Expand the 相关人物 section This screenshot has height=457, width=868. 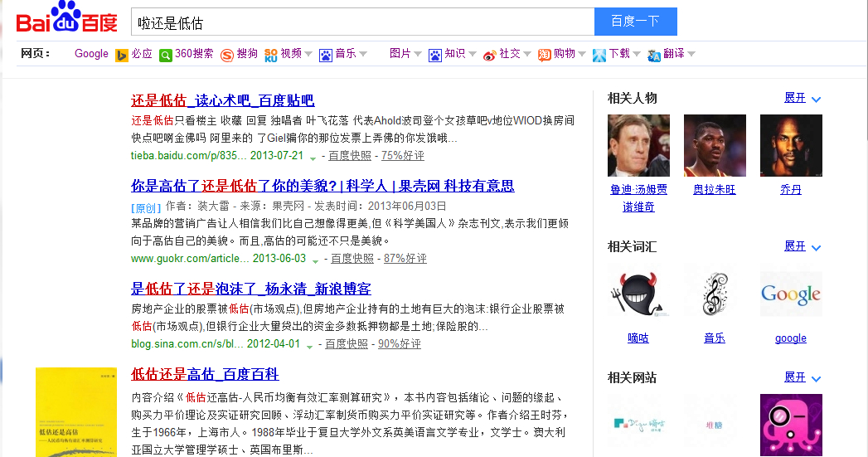[x=803, y=98]
